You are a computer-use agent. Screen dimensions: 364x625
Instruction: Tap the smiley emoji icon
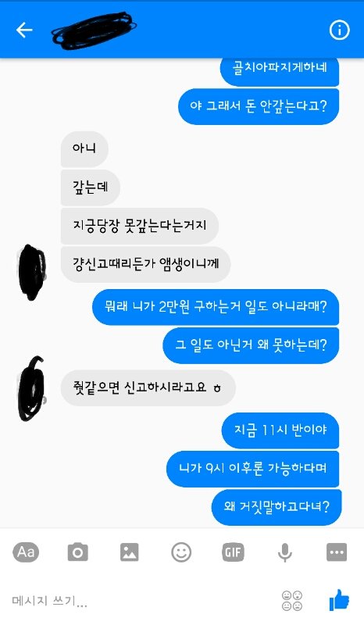coord(181,552)
